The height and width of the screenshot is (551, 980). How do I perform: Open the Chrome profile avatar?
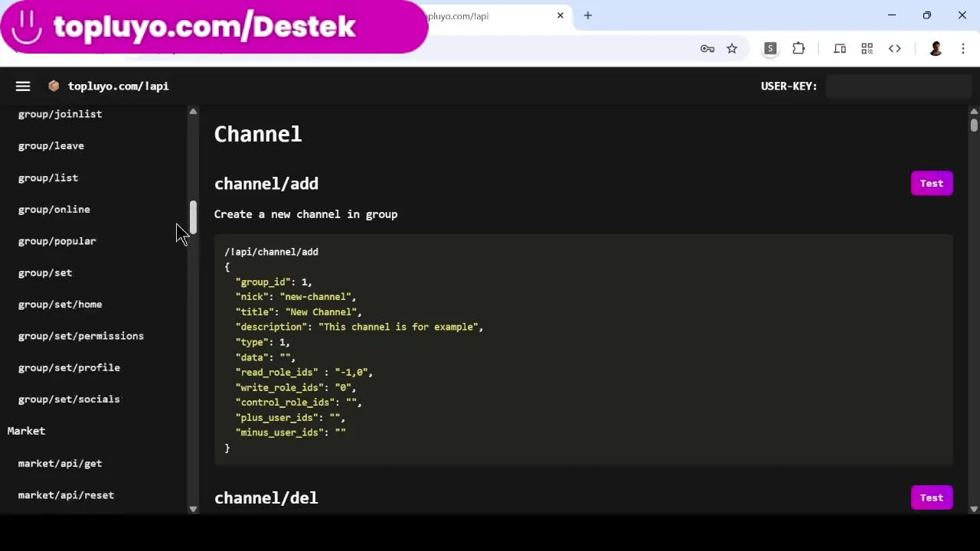tap(936, 49)
